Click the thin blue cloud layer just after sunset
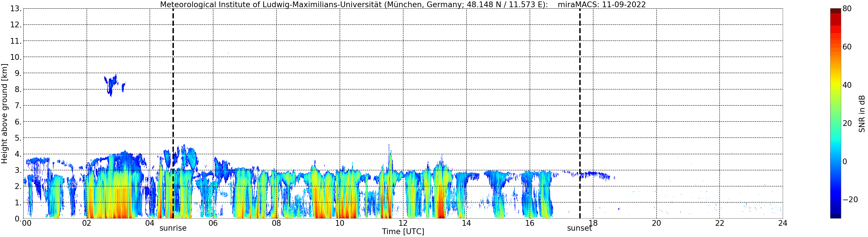The height and width of the screenshot is (237, 868). click(595, 175)
